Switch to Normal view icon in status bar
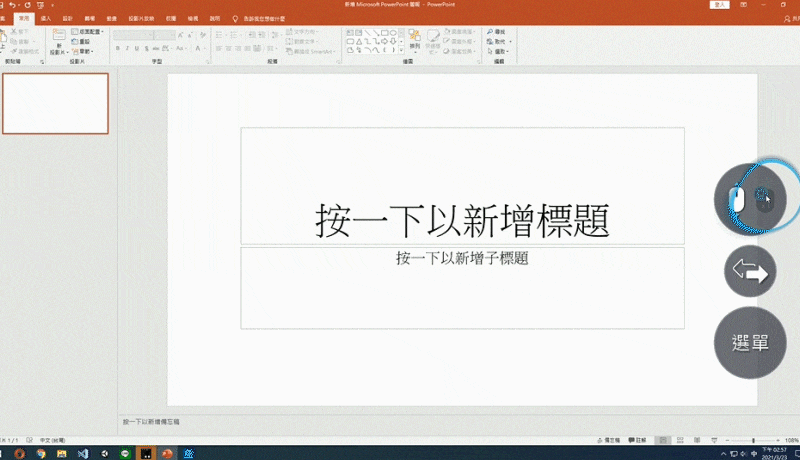The width and height of the screenshot is (800, 460). click(x=663, y=440)
